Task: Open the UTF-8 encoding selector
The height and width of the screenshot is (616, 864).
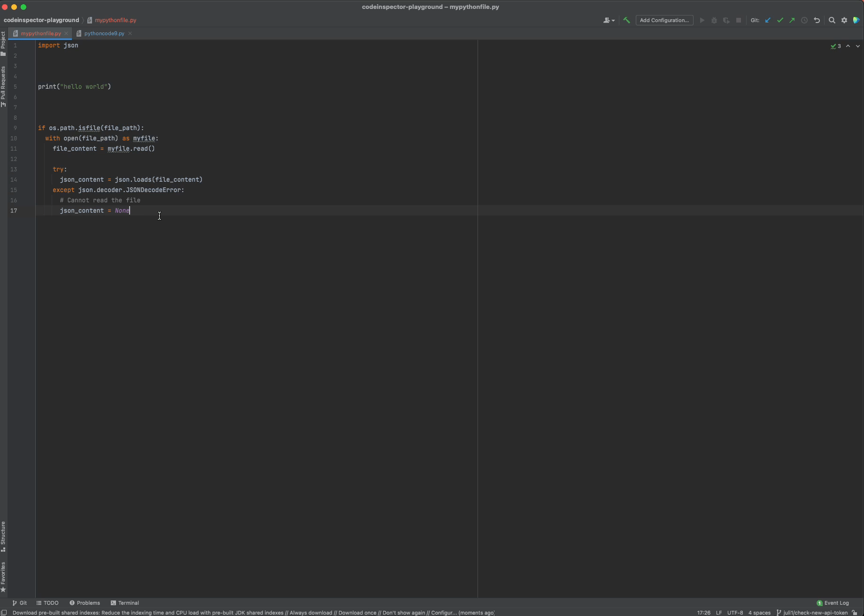Action: [735, 613]
